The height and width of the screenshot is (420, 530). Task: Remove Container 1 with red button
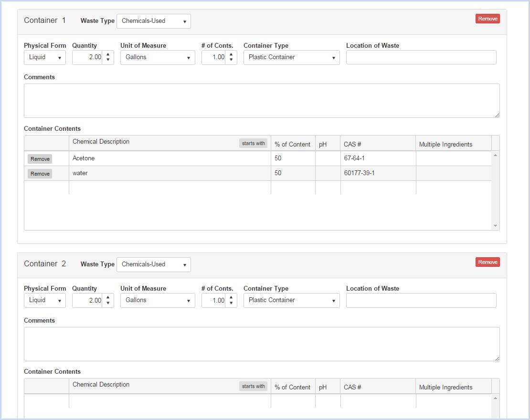488,19
